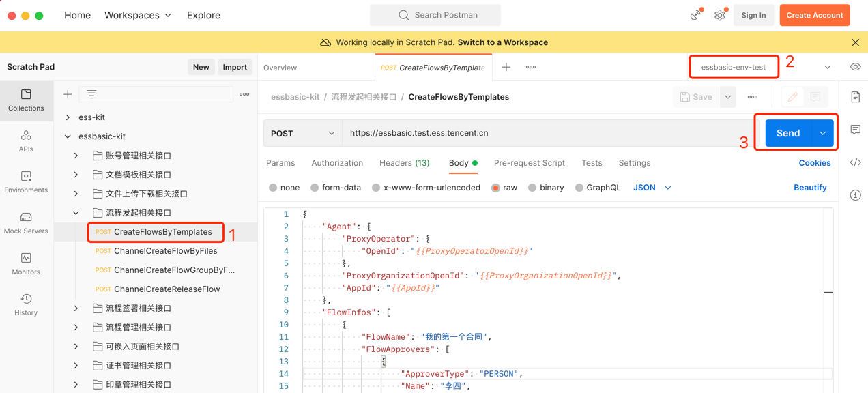
Task: Select the binary body type radio
Action: pos(532,188)
